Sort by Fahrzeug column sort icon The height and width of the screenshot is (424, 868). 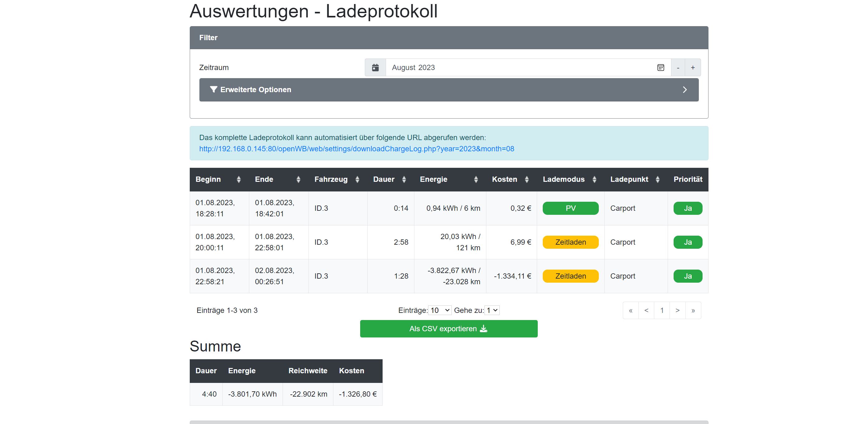[357, 180]
